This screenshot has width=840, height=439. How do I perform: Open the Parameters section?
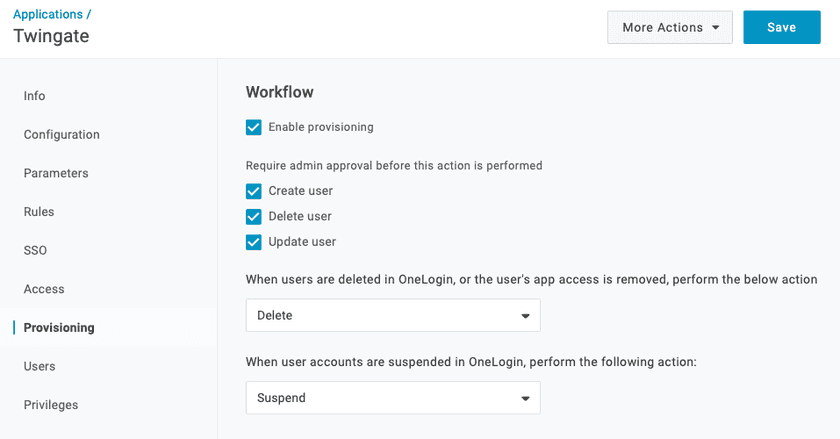tap(56, 173)
